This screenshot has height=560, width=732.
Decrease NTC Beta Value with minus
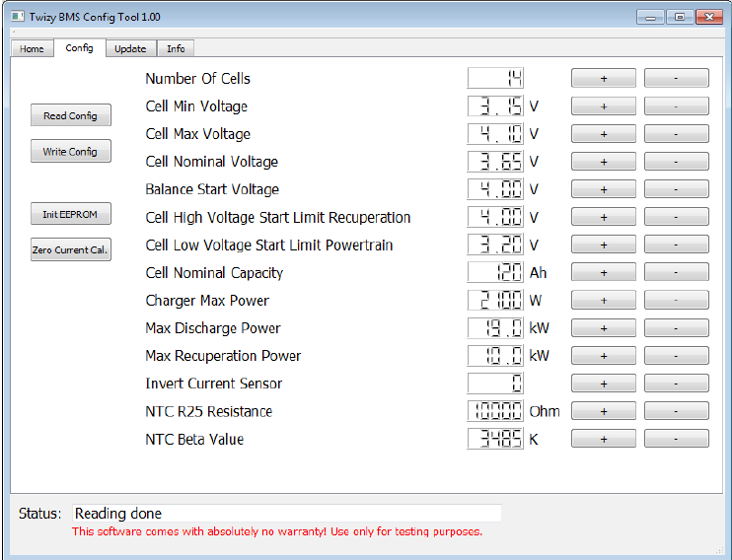tap(676, 439)
